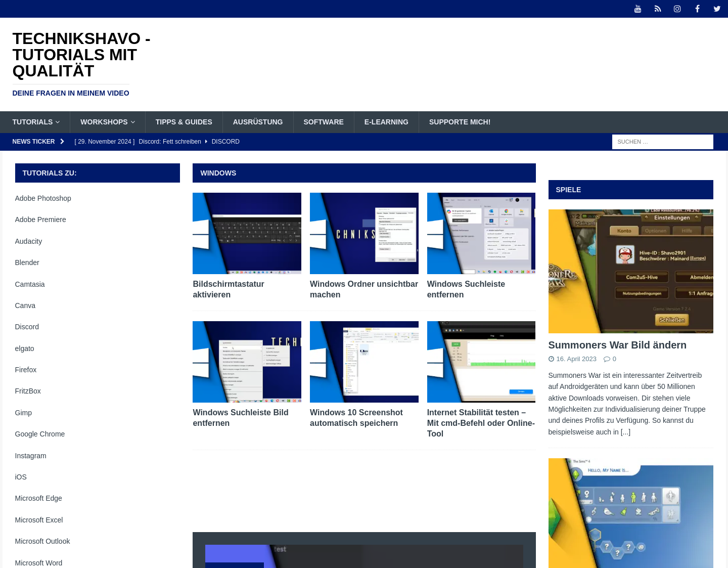This screenshot has width=728, height=568.
Task: Open the comment count link showing 0
Action: (614, 359)
